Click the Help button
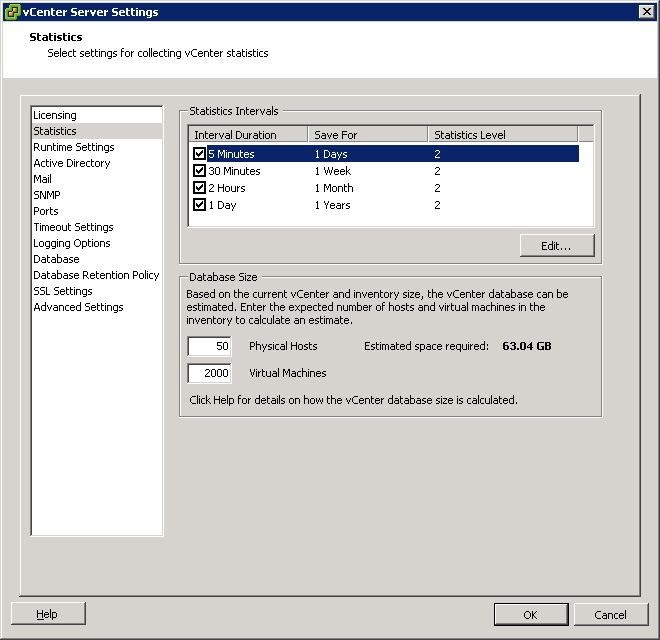This screenshot has height=640, width=660. [x=48, y=614]
